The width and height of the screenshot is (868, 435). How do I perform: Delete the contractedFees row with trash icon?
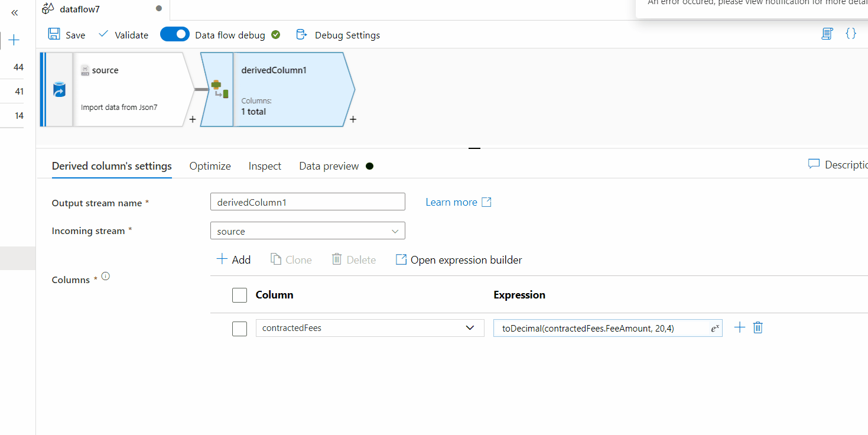(758, 327)
